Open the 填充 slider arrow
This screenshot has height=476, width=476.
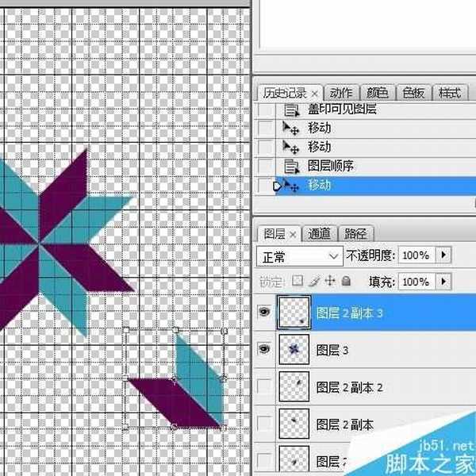click(x=443, y=282)
